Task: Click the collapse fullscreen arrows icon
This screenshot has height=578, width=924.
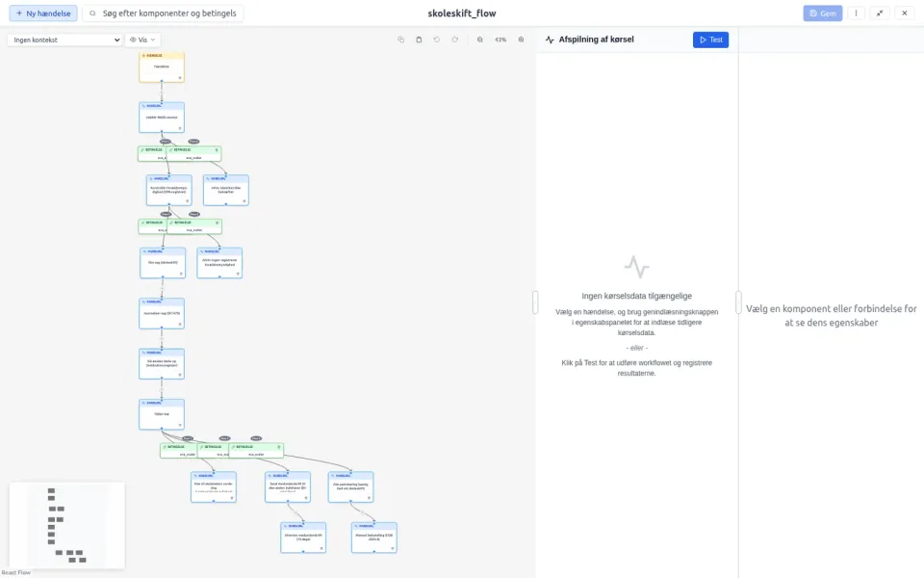Action: pos(880,13)
